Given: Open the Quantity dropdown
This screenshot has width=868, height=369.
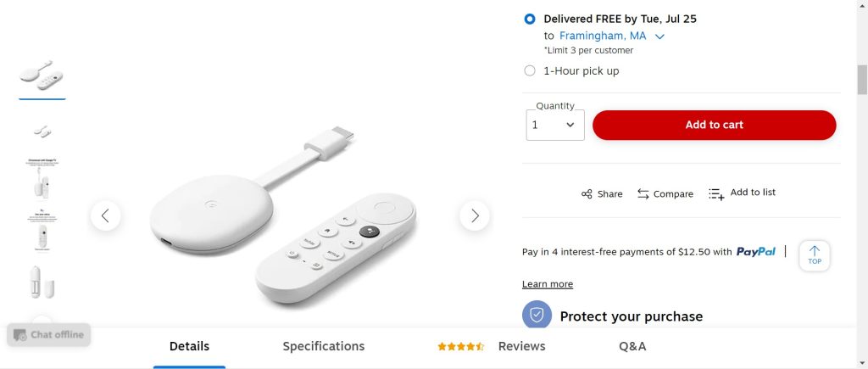Looking at the screenshot, I should click(x=554, y=125).
